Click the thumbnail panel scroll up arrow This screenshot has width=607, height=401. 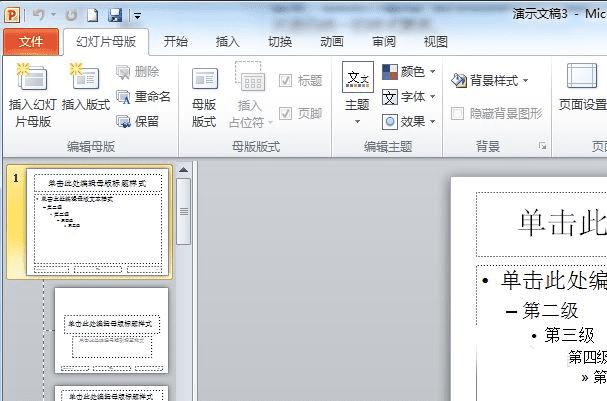(x=183, y=170)
